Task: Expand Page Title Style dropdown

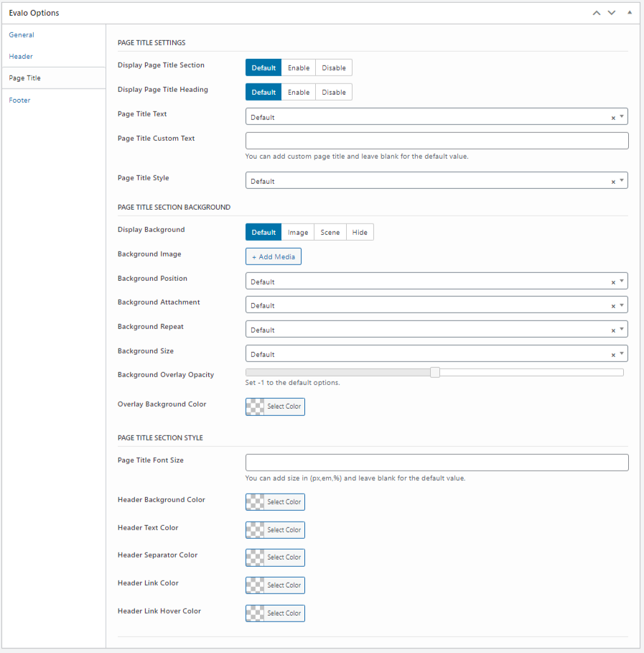Action: (x=437, y=181)
